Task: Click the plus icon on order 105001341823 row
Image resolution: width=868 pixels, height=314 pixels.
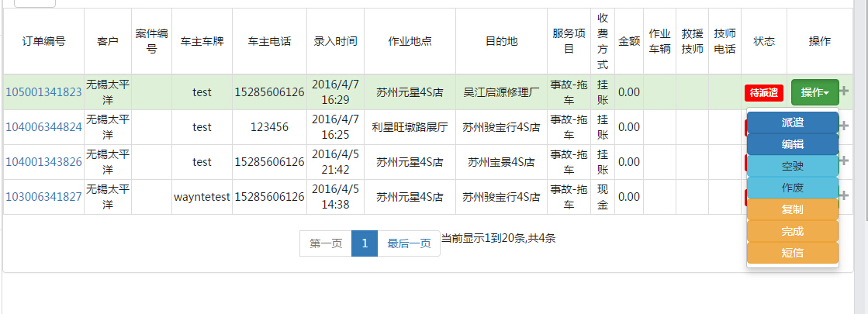Action: tap(845, 92)
